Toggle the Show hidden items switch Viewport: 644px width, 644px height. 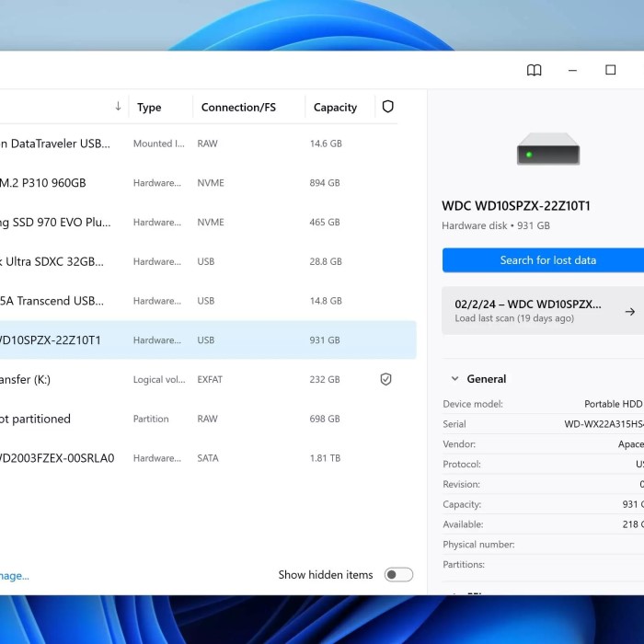pyautogui.click(x=398, y=575)
